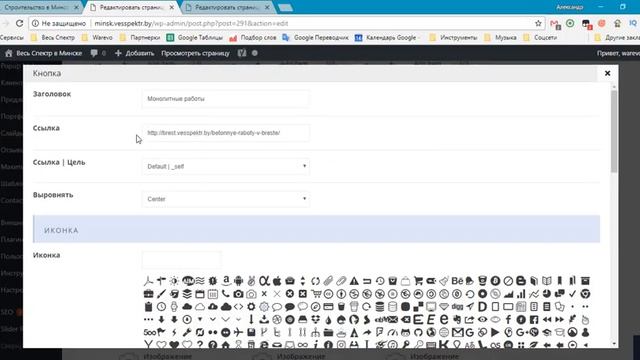Screen dimensions: 640x360
Task: Choose the warning triangle icon
Action: (354, 281)
